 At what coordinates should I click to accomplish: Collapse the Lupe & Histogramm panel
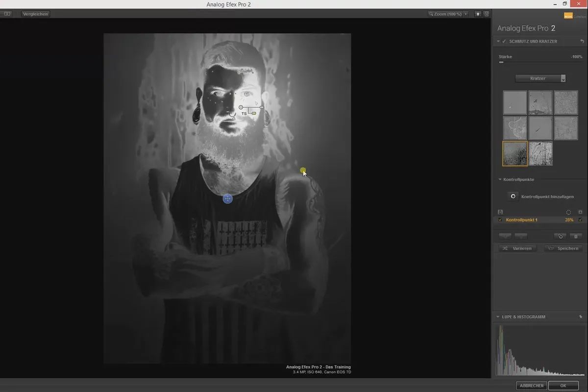[498, 317]
